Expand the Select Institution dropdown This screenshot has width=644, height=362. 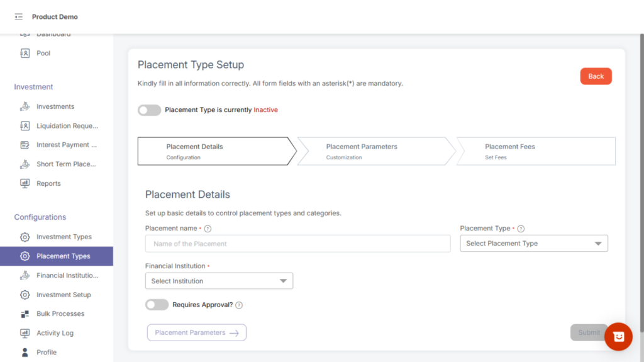(x=219, y=281)
